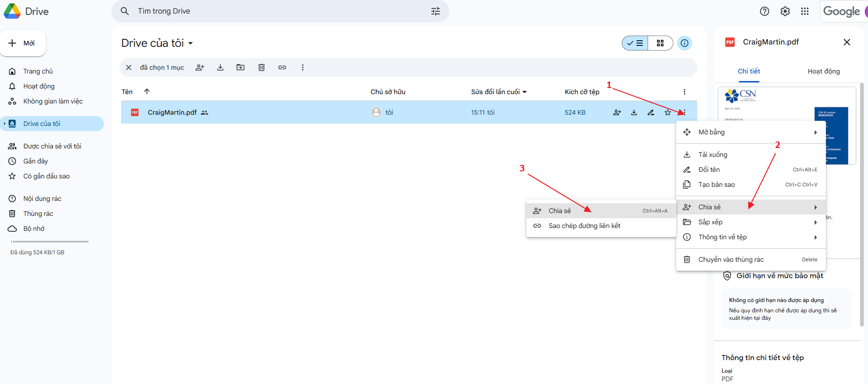This screenshot has width=868, height=384.
Task: Toggle the details info panel button
Action: (684, 43)
